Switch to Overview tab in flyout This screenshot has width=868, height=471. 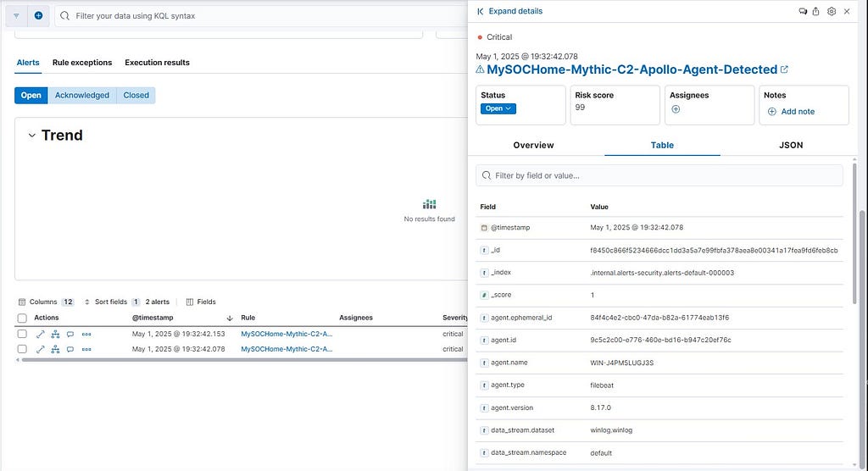coord(533,145)
